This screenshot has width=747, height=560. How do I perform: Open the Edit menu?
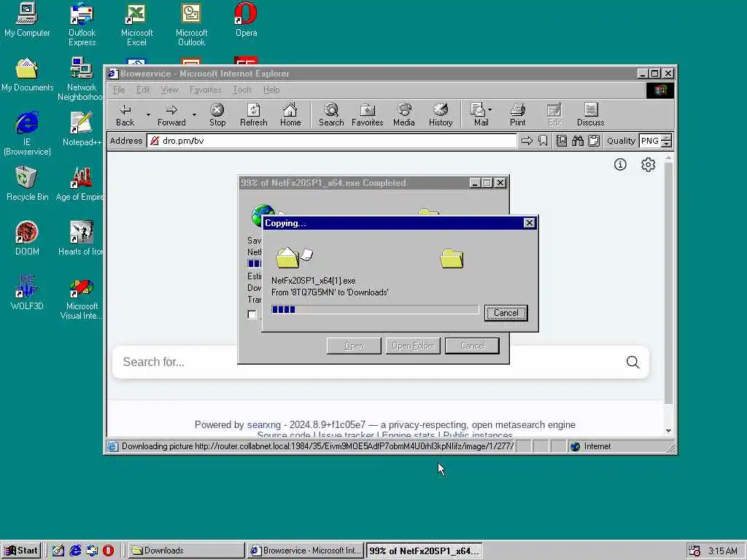pyautogui.click(x=142, y=90)
